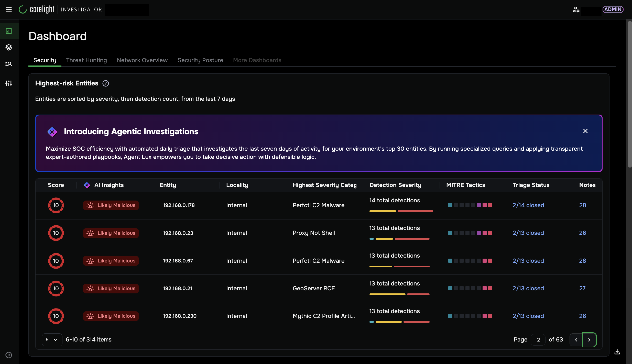Open notes count 27 for 192.168.0.21
The image size is (632, 364).
[x=582, y=289]
